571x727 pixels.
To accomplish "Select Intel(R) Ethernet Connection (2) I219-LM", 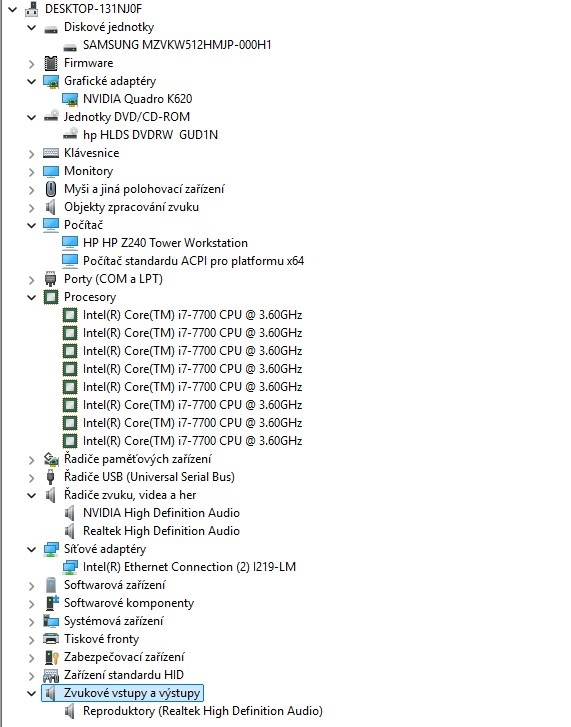I will coord(189,567).
